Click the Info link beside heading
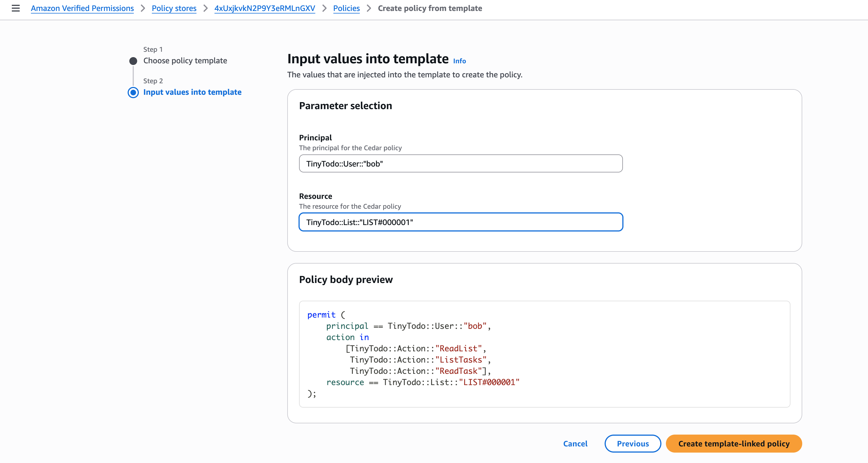The height and width of the screenshot is (463, 868). coord(459,61)
